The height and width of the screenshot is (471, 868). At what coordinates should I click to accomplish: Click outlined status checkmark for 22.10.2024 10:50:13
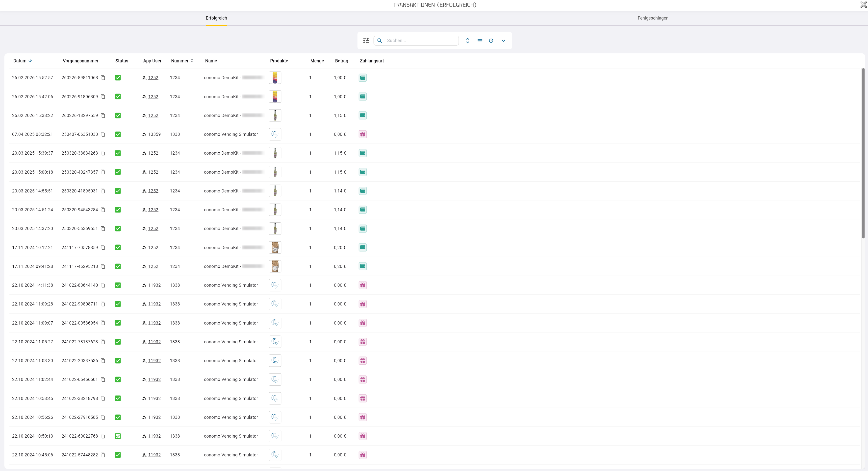(x=118, y=436)
